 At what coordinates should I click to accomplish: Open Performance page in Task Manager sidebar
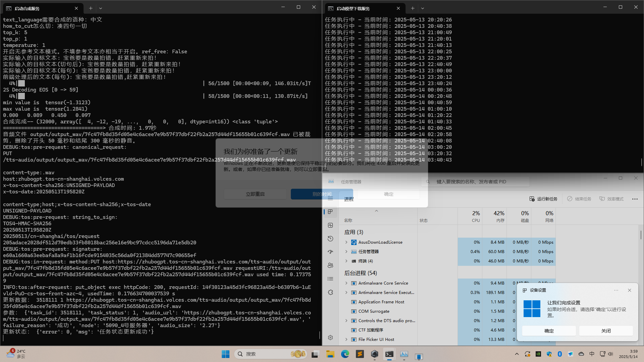click(330, 225)
